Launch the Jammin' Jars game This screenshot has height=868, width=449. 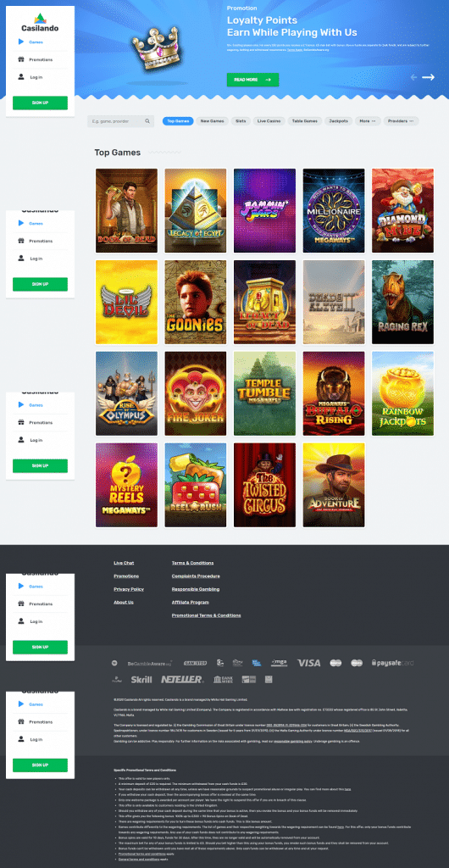[264, 210]
